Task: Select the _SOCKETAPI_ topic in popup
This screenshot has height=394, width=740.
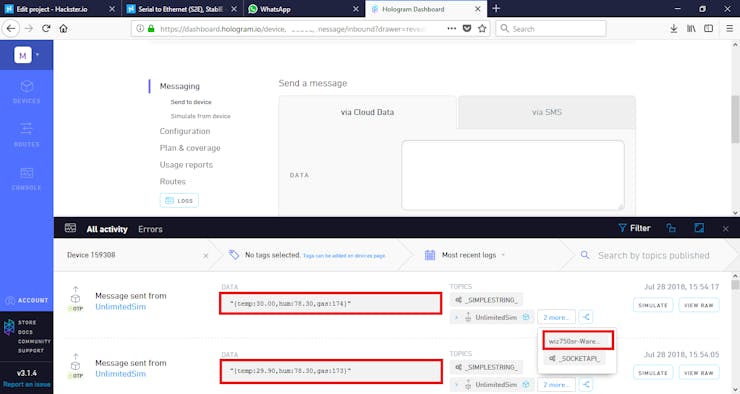Action: coord(574,359)
